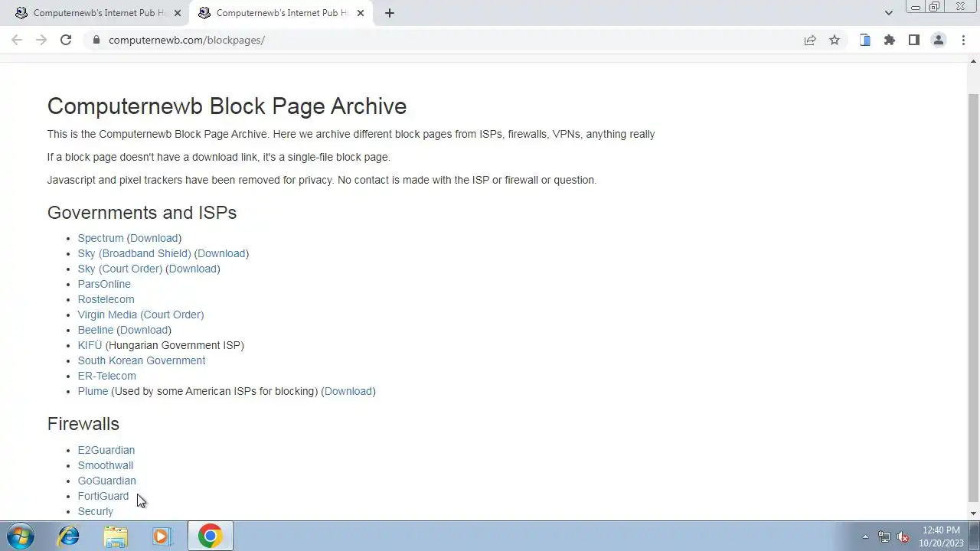Open the Sky (Broadband Shield) link
The height and width of the screenshot is (551, 980).
tap(134, 253)
